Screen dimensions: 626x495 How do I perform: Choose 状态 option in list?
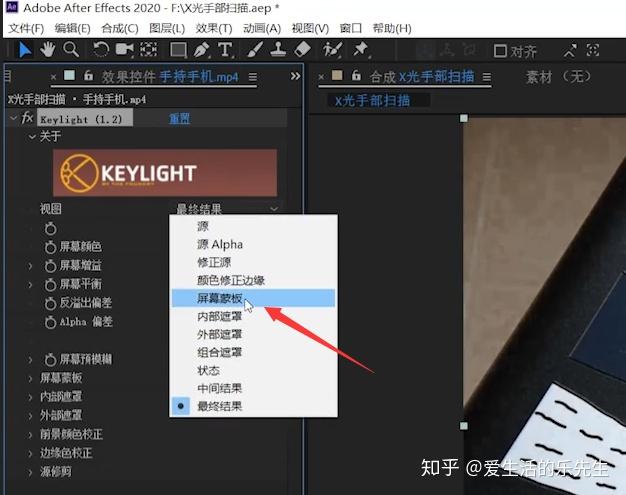254,370
